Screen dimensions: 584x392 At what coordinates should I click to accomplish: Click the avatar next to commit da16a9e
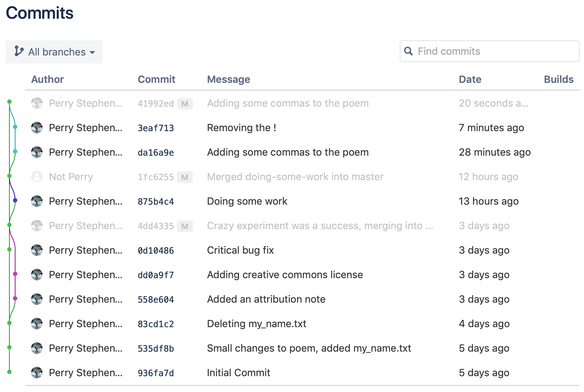pos(37,152)
